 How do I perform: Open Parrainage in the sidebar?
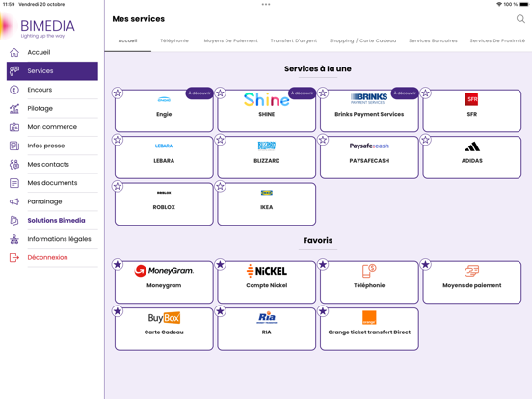click(52, 201)
